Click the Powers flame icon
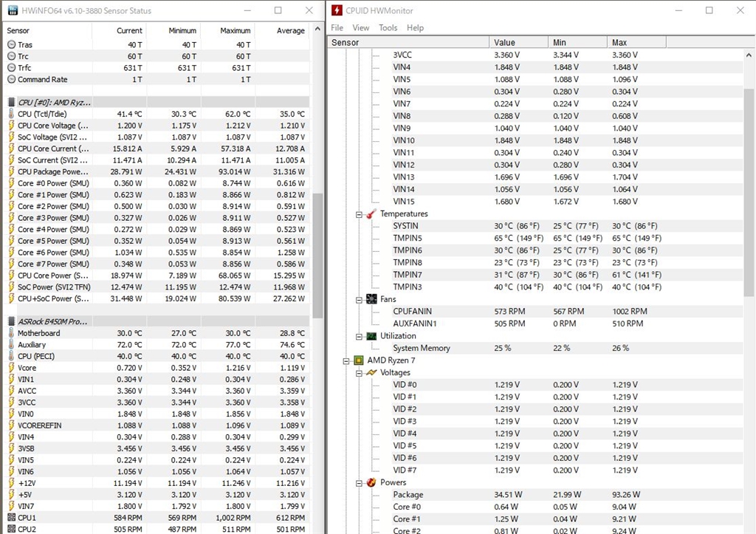This screenshot has height=534, width=756. (x=371, y=482)
